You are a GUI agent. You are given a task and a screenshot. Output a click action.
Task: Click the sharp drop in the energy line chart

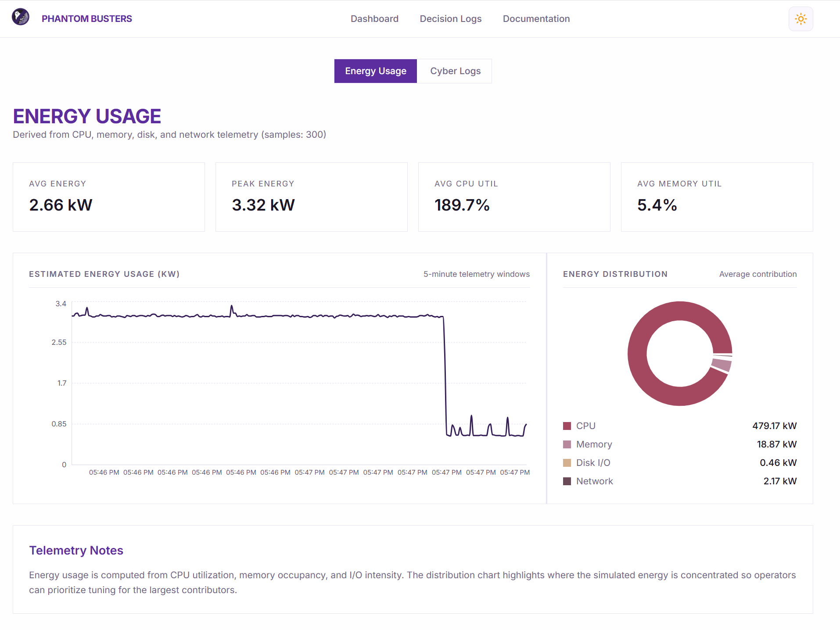445,375
